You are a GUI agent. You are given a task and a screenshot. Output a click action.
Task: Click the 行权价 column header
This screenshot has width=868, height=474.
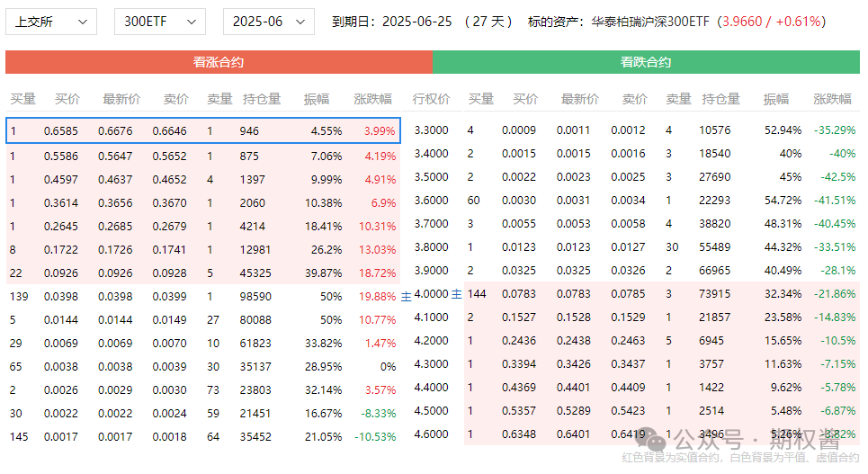pos(431,99)
